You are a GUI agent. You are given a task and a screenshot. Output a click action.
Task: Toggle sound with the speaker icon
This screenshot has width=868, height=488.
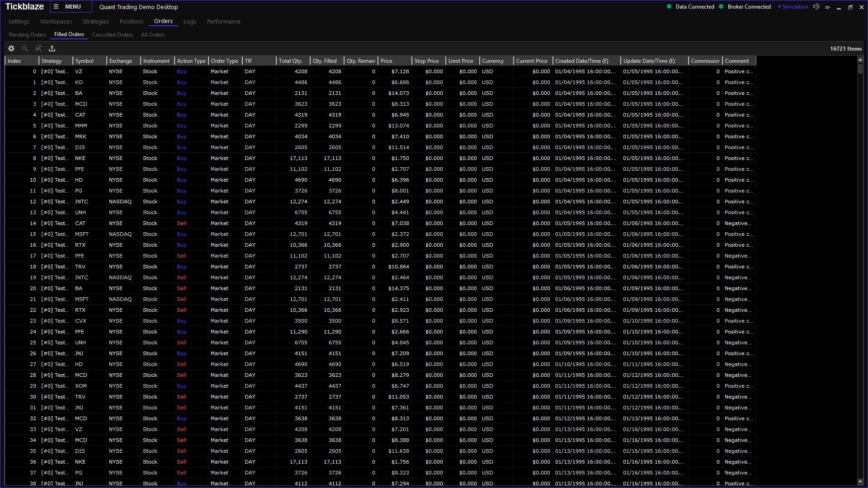tap(816, 7)
